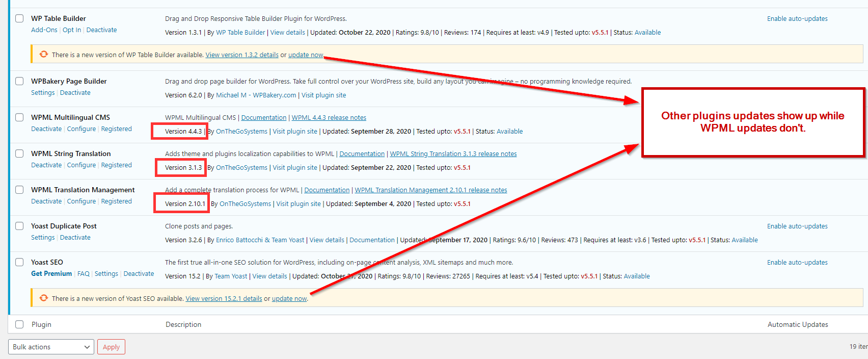Open WPML String Translation 3.1.3 release notes
This screenshot has height=359, width=868.
coord(453,154)
